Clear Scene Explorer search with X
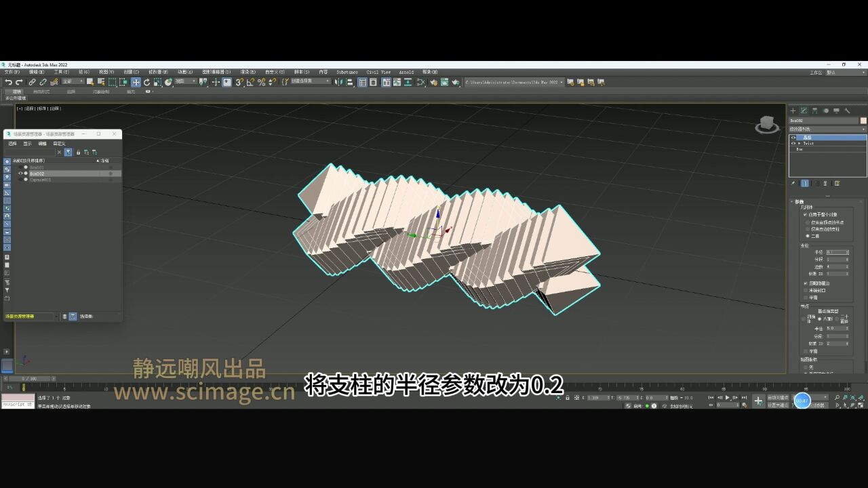Screen dimensions: 868x488 59,152
